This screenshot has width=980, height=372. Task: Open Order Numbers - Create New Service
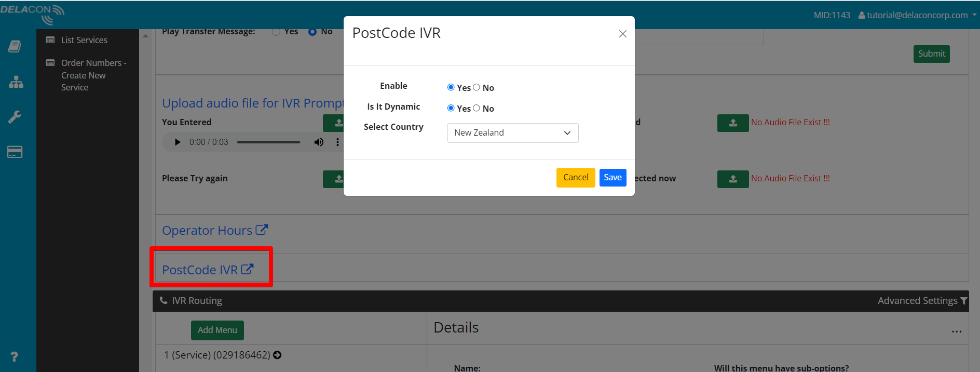tap(93, 75)
